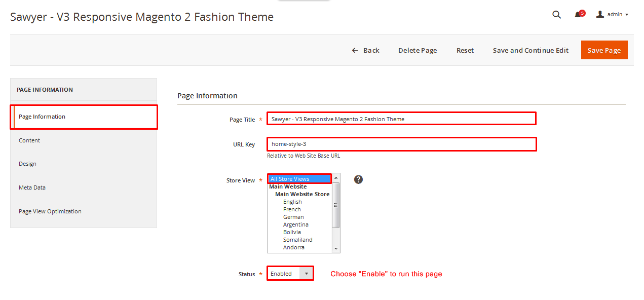Click the Save Page button

point(604,50)
